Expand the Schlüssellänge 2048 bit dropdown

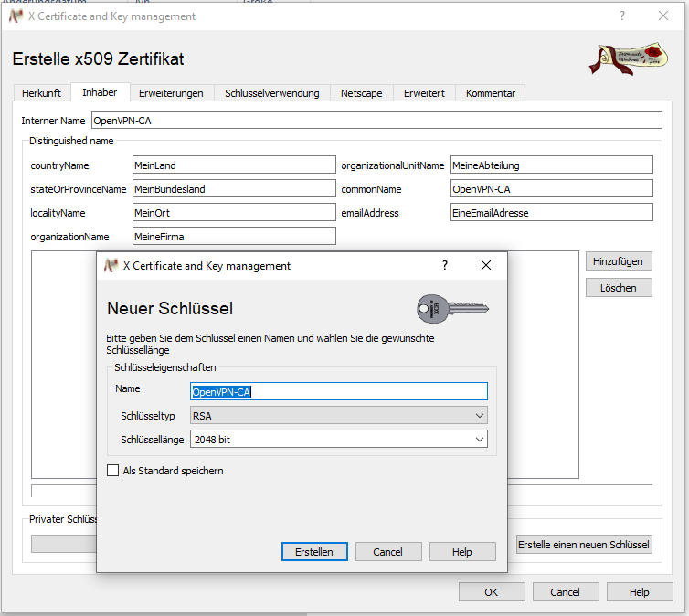338,440
